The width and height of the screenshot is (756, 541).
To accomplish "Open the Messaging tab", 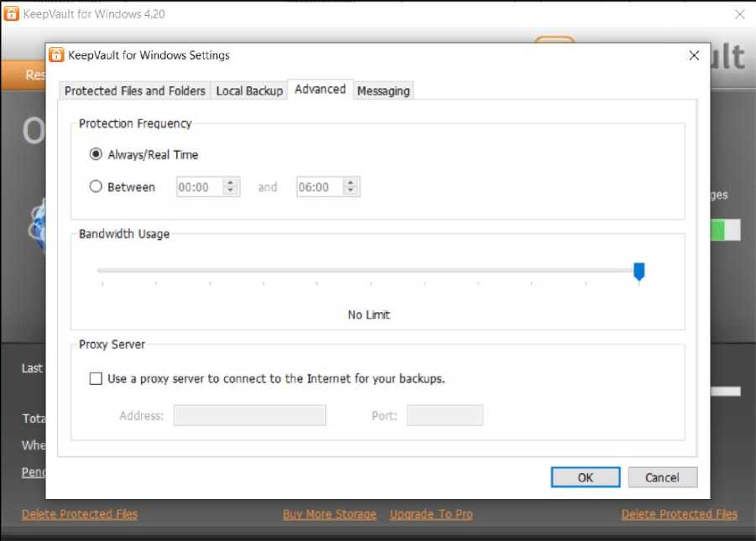I will tap(383, 91).
